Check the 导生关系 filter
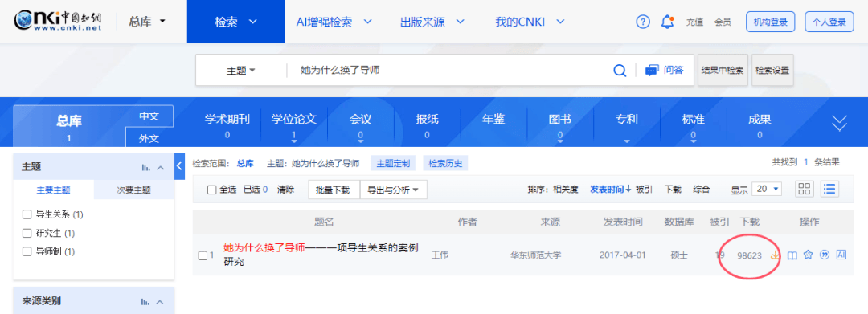The image size is (868, 314). pyautogui.click(x=27, y=214)
